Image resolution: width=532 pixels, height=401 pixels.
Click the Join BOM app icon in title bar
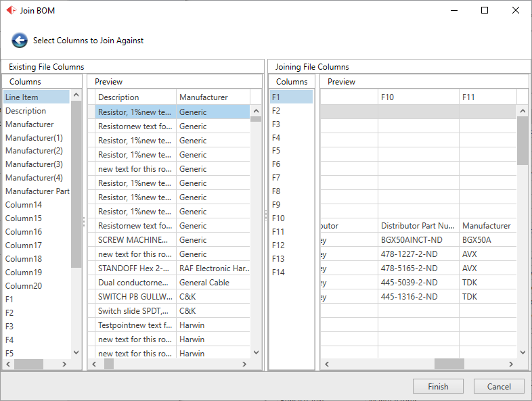11,10
